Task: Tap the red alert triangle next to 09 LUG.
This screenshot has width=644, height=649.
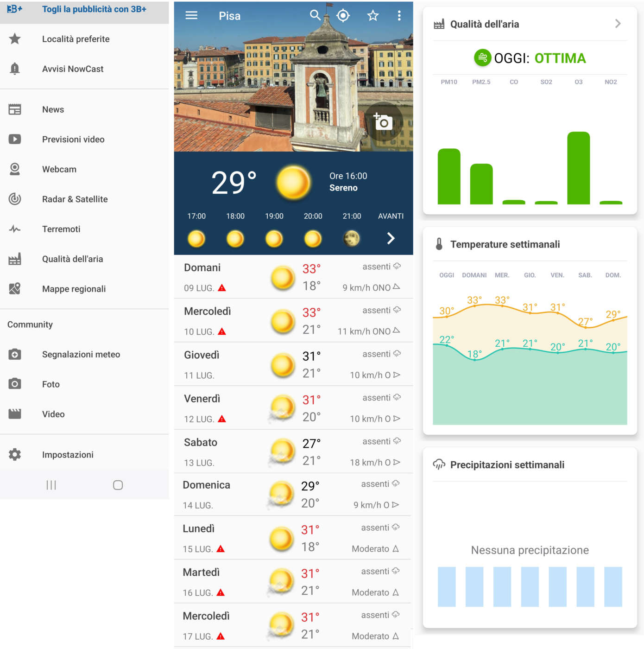Action: pyautogui.click(x=222, y=287)
